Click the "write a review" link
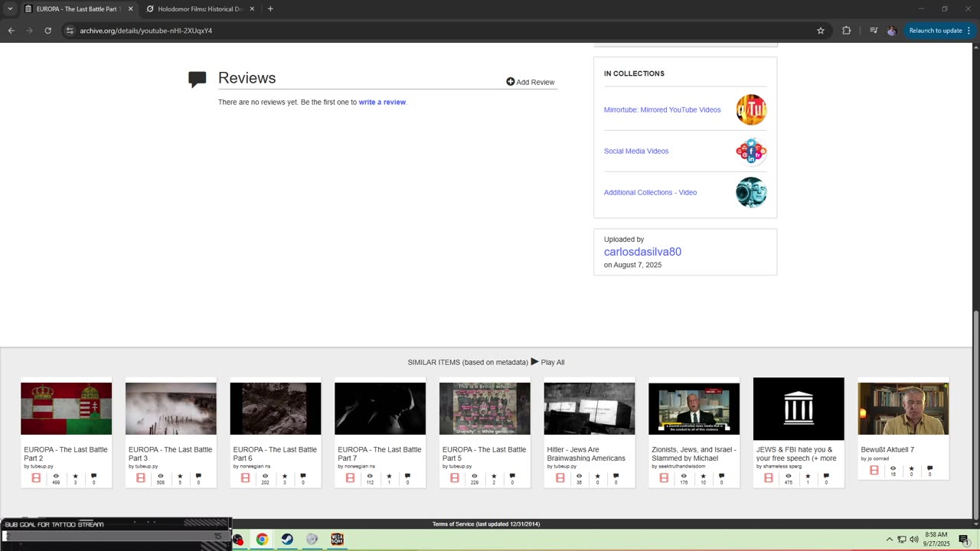This screenshot has height=551, width=980. pos(382,102)
